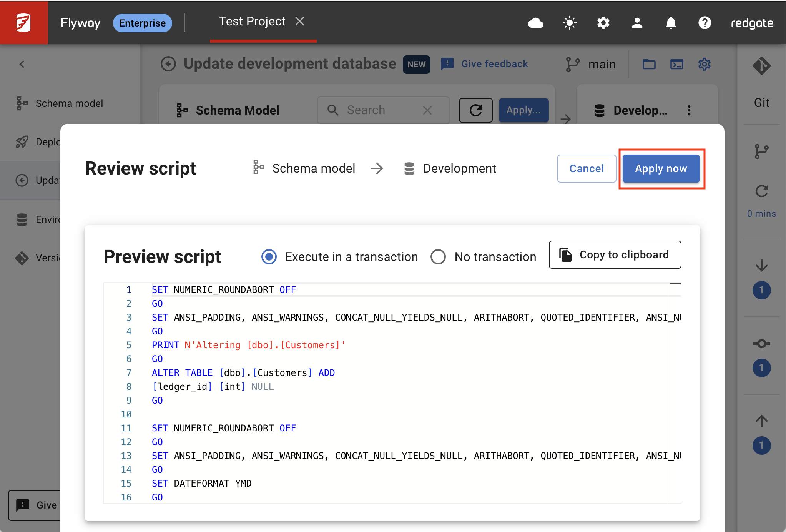This screenshot has width=786, height=532.
Task: Select the No transaction radio button
Action: (438, 257)
